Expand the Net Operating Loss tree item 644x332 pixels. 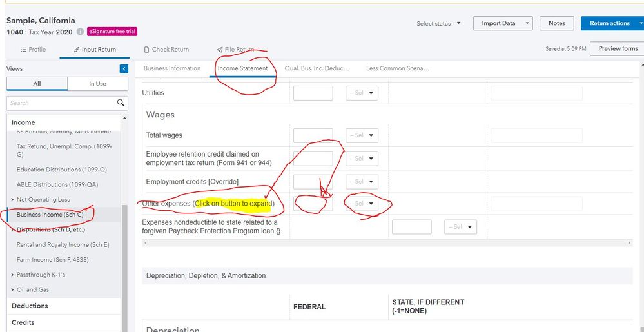click(x=13, y=200)
